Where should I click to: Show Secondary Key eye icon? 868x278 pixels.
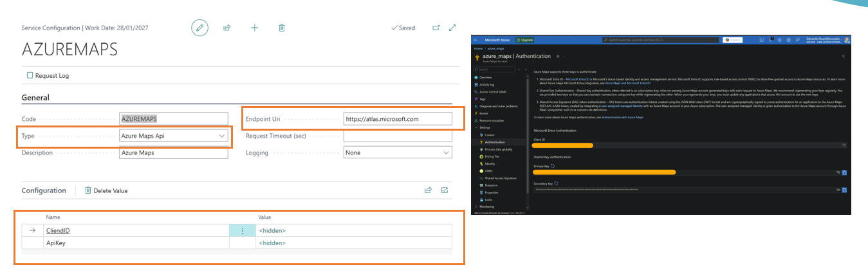tap(838, 190)
